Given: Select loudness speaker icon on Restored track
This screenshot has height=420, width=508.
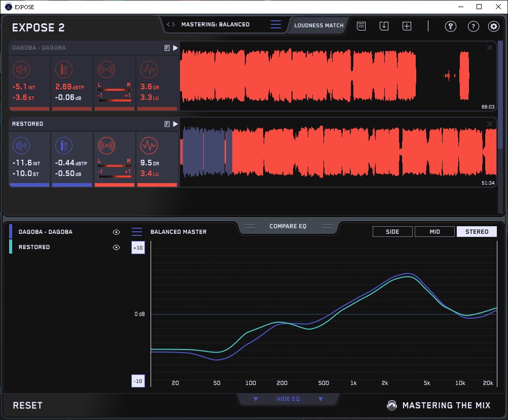Looking at the screenshot, I should (x=21, y=146).
